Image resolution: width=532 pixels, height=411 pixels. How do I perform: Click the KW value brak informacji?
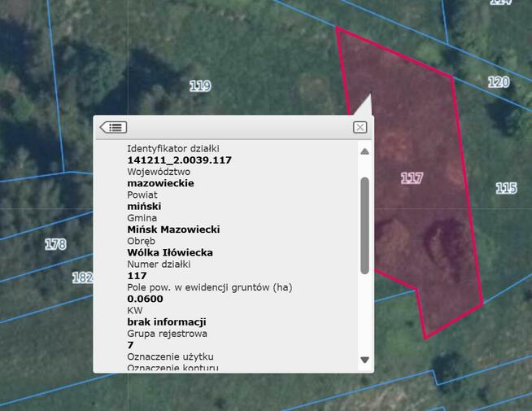pyautogui.click(x=166, y=321)
